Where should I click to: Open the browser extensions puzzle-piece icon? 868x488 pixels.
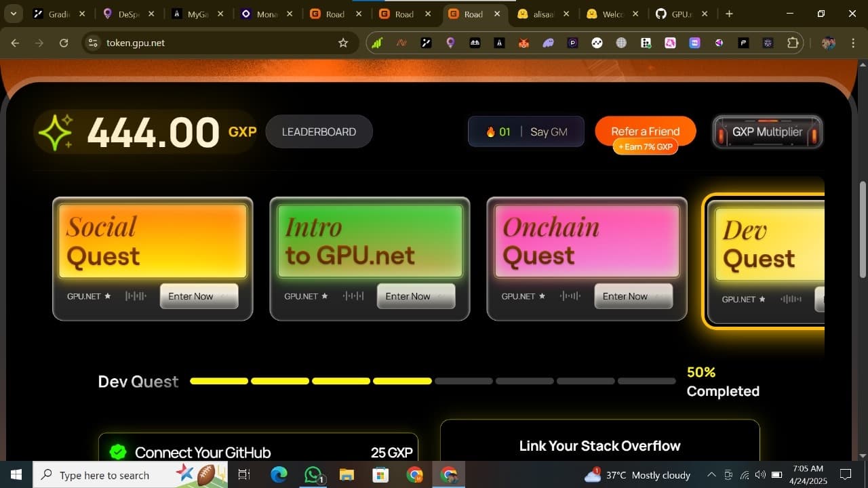(x=793, y=43)
